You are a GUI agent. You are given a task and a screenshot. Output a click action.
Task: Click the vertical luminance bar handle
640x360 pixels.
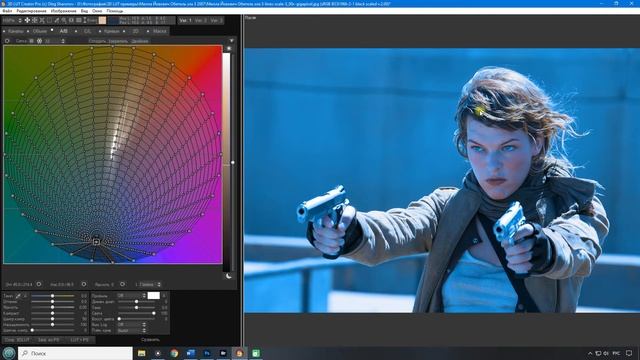coord(233,162)
